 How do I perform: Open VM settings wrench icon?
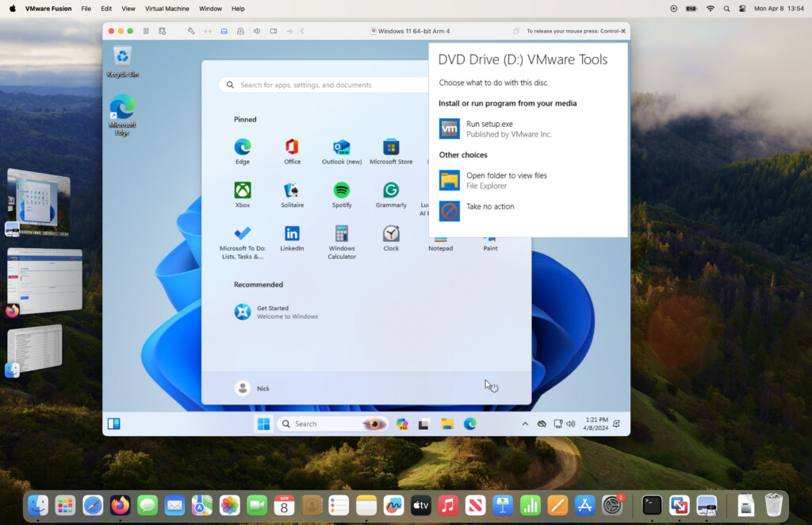pyautogui.click(x=191, y=31)
